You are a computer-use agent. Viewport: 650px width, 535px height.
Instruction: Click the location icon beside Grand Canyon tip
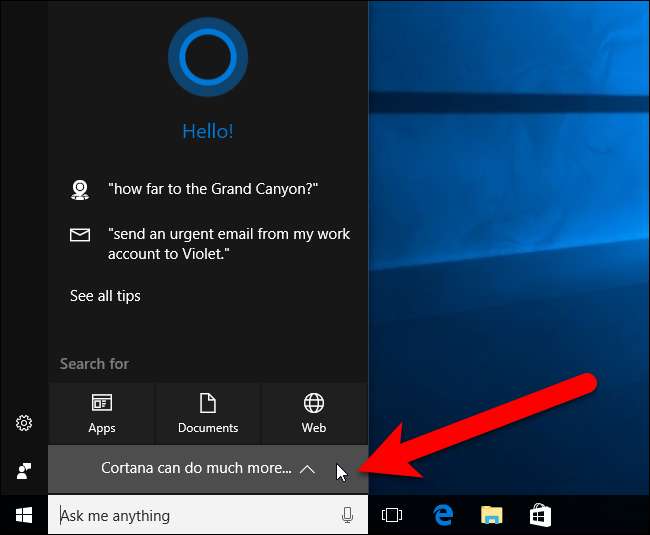coord(79,189)
